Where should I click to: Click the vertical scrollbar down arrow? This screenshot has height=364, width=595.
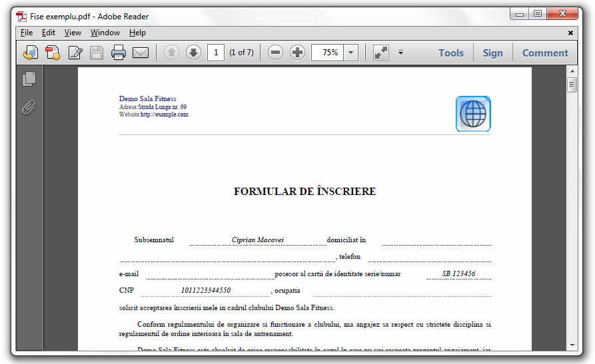571,345
